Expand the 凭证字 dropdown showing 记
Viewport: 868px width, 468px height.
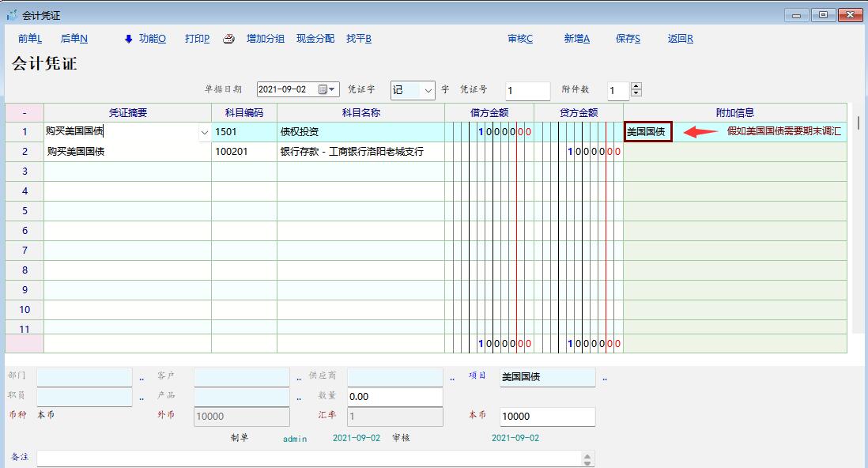point(428,91)
